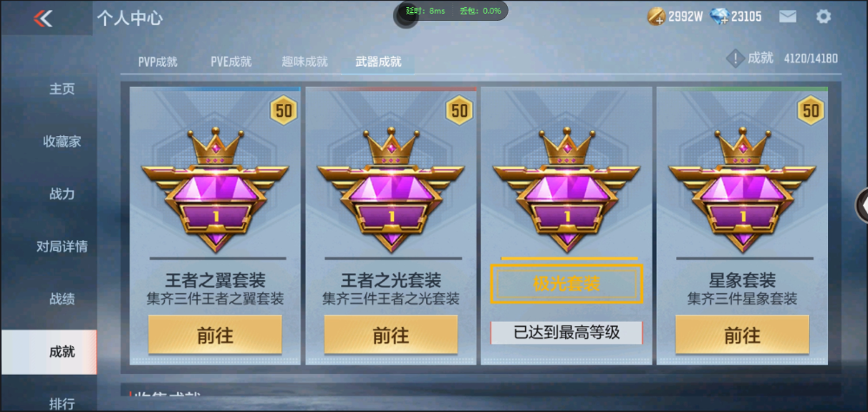Click the 王者之翼套装 crown medal badge
Screen dimensions: 868x412
[x=215, y=189]
